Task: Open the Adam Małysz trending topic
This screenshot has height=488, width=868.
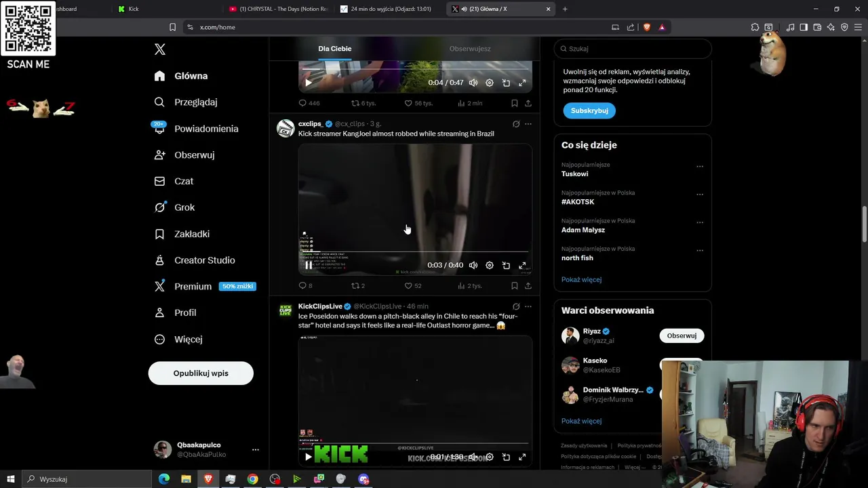Action: pyautogui.click(x=583, y=230)
